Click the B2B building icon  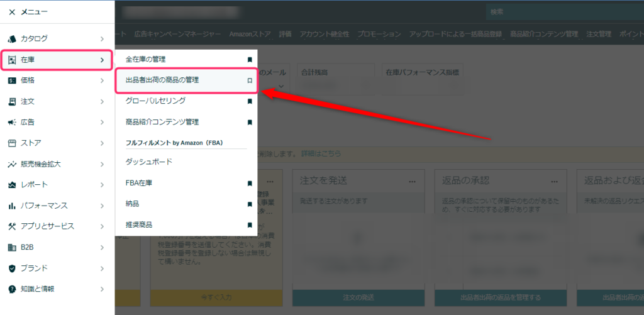point(12,248)
